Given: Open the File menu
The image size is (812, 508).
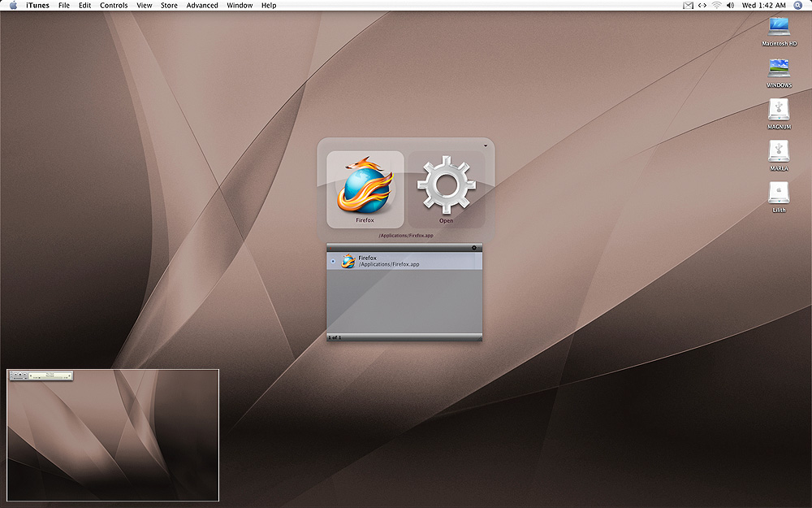Looking at the screenshot, I should [x=64, y=5].
